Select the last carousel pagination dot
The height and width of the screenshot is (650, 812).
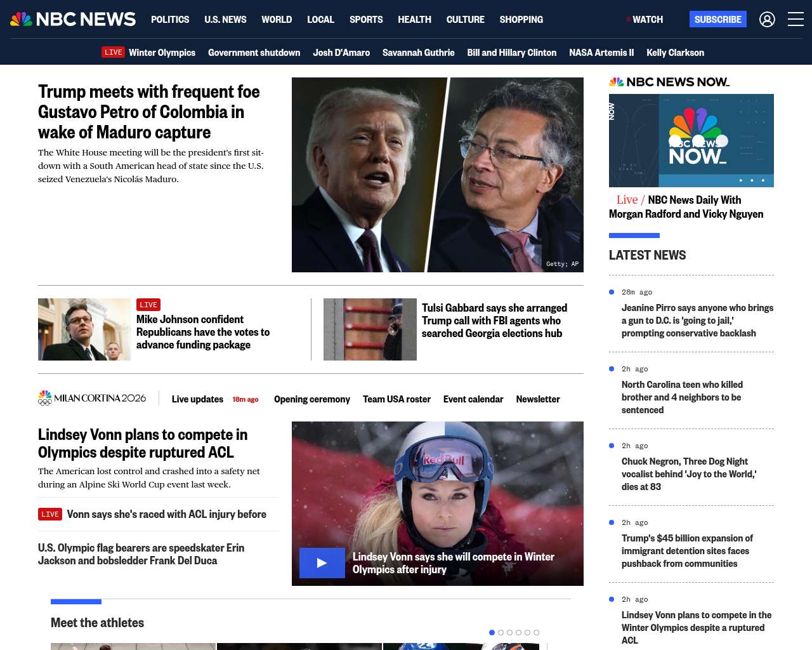coord(536,632)
